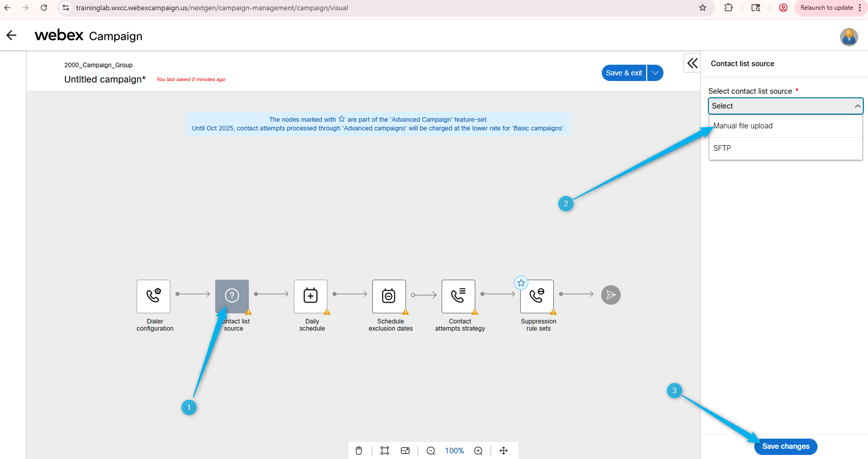The height and width of the screenshot is (459, 868).
Task: Select the Daily schedule node
Action: 311,296
